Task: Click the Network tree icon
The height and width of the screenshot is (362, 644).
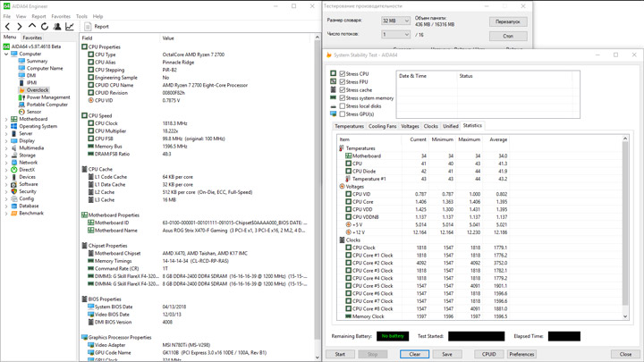Action: click(x=14, y=163)
